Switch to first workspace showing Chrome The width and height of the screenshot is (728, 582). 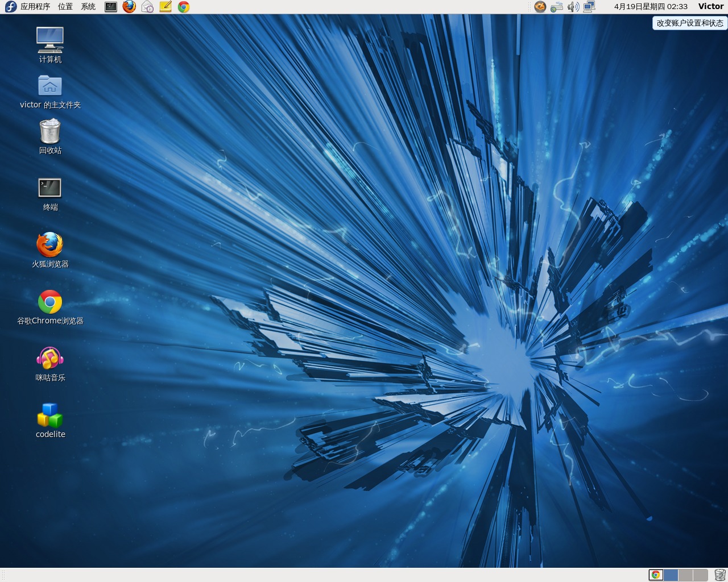(x=656, y=575)
